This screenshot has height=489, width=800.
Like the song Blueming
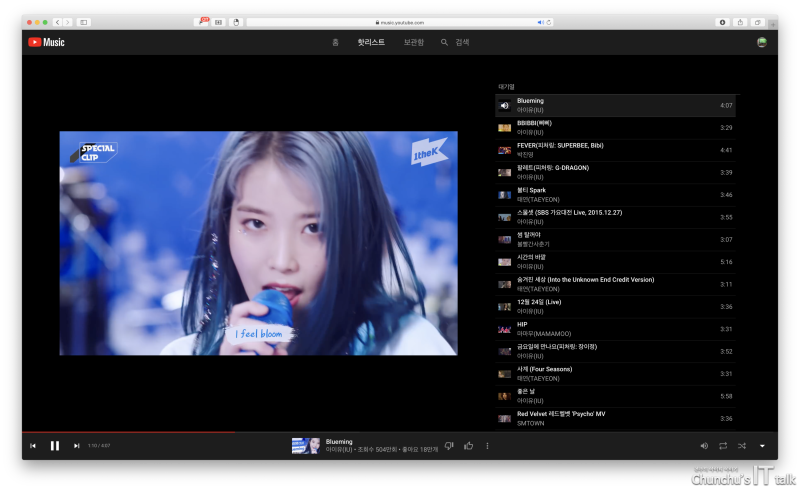click(x=468, y=446)
